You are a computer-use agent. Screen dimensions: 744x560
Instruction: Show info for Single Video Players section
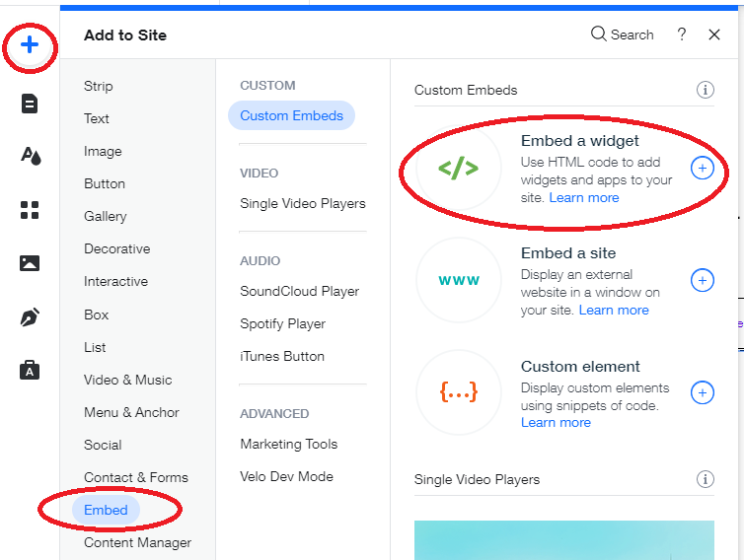(x=706, y=479)
